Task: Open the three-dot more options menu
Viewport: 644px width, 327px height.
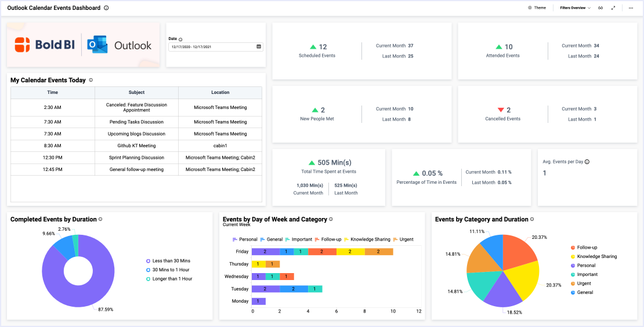Action: tap(631, 8)
